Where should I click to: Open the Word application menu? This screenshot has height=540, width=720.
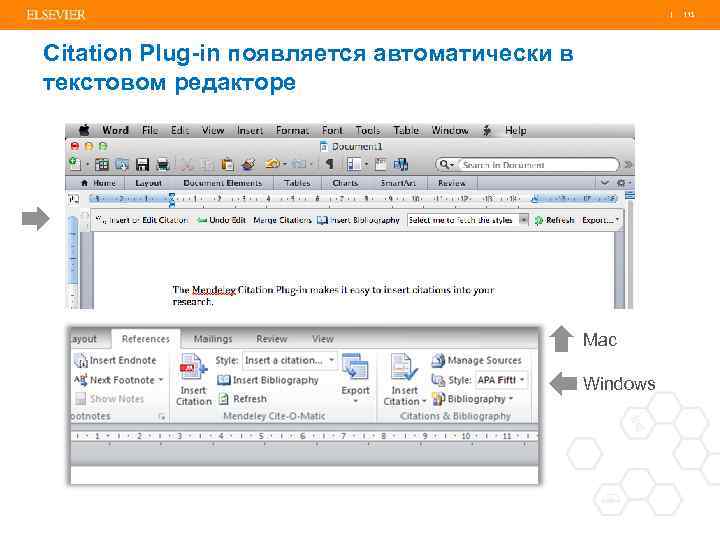[115, 130]
